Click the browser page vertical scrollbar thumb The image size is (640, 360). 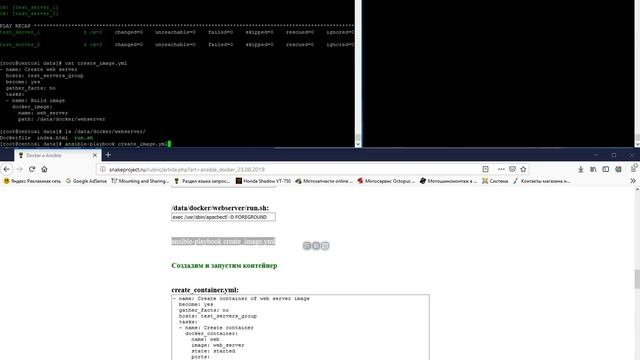[637, 279]
